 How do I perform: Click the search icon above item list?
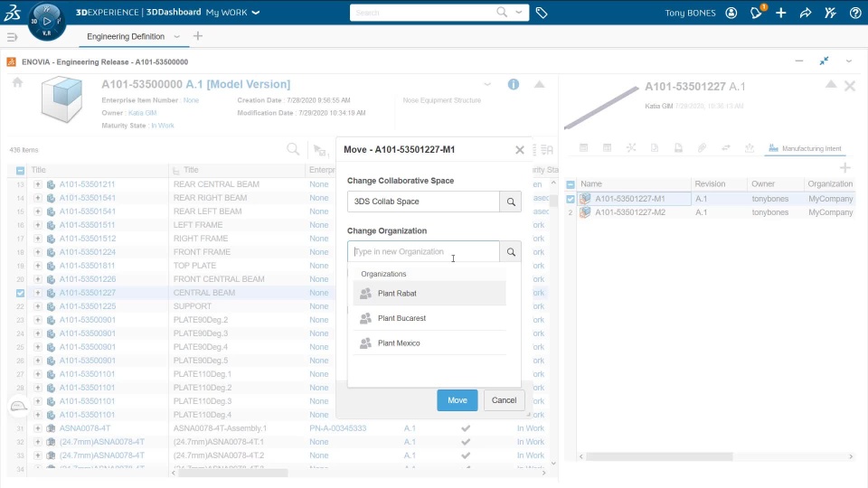tap(293, 149)
